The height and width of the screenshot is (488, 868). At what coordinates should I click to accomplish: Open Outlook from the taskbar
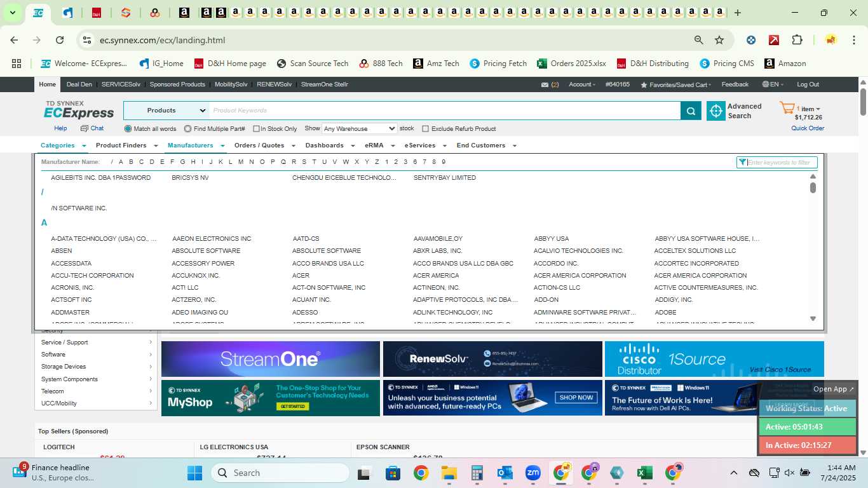505,473
